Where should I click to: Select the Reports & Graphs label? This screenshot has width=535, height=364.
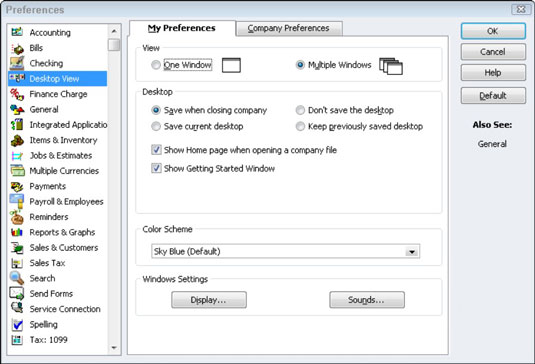pyautogui.click(x=62, y=232)
